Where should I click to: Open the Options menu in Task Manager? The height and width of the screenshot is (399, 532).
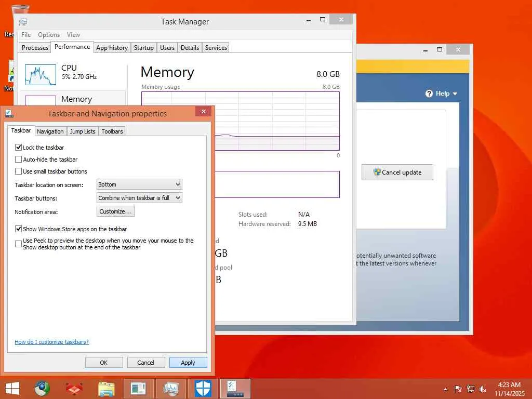point(48,35)
